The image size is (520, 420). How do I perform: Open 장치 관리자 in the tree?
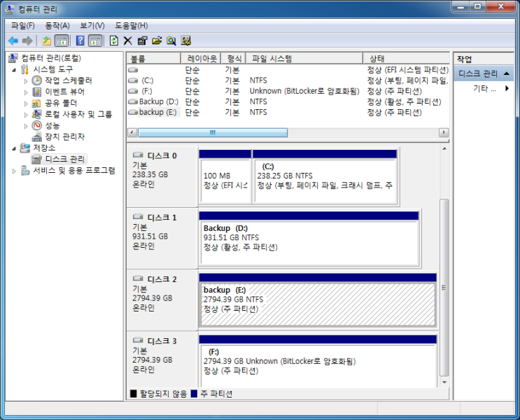64,136
